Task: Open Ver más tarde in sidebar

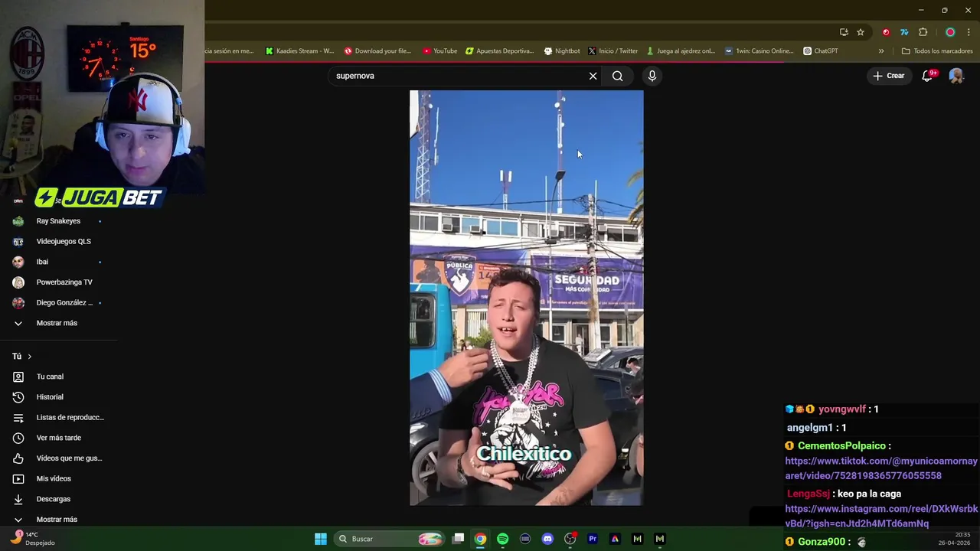Action: coord(58,438)
